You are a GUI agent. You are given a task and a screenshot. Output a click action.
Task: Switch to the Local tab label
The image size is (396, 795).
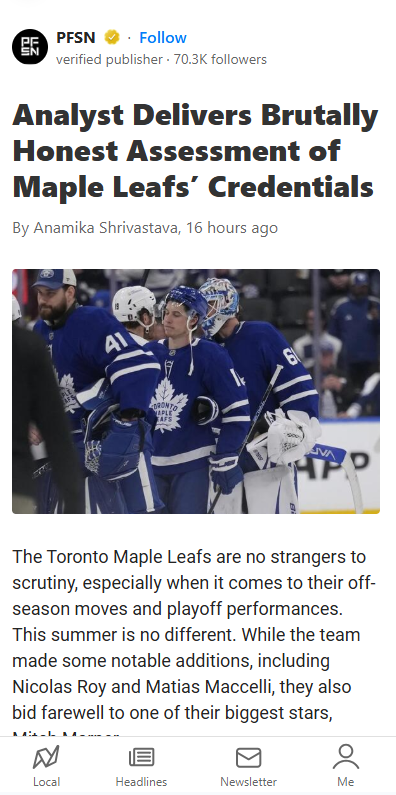[x=46, y=782]
